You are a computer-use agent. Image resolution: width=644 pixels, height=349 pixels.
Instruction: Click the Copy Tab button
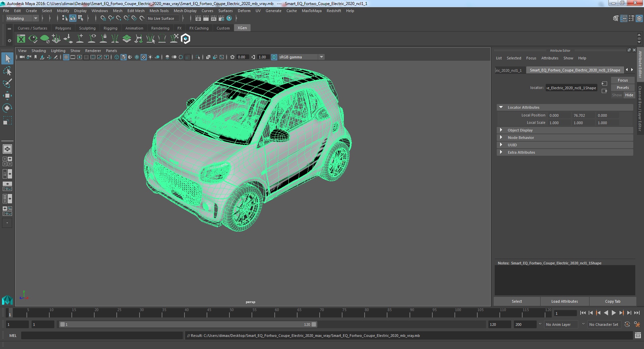point(612,301)
